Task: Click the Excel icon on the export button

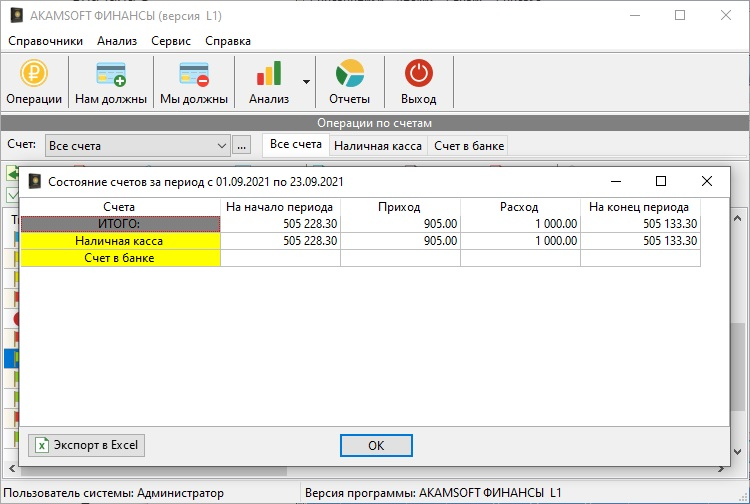Action: coord(42,445)
